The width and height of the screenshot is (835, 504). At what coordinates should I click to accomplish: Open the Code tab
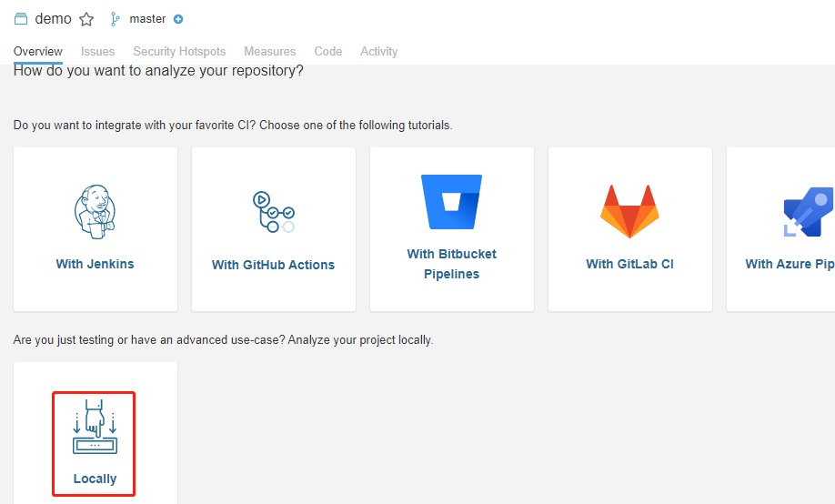[x=328, y=52]
